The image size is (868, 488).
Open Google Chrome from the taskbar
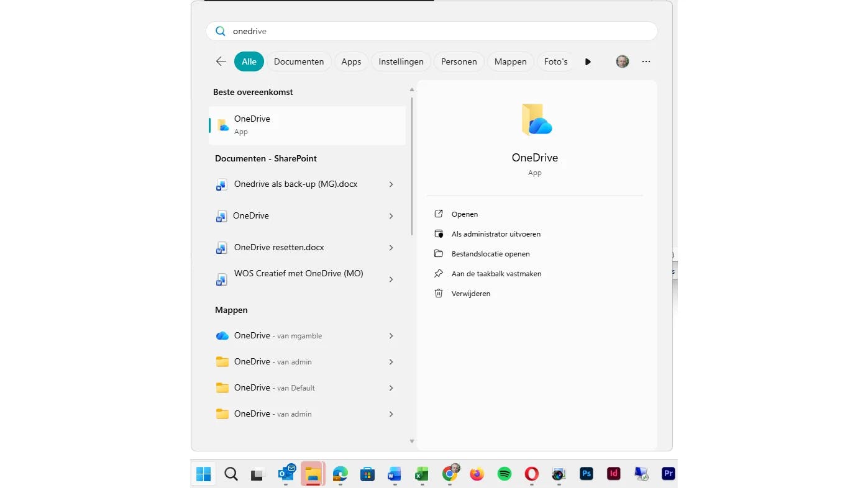450,474
